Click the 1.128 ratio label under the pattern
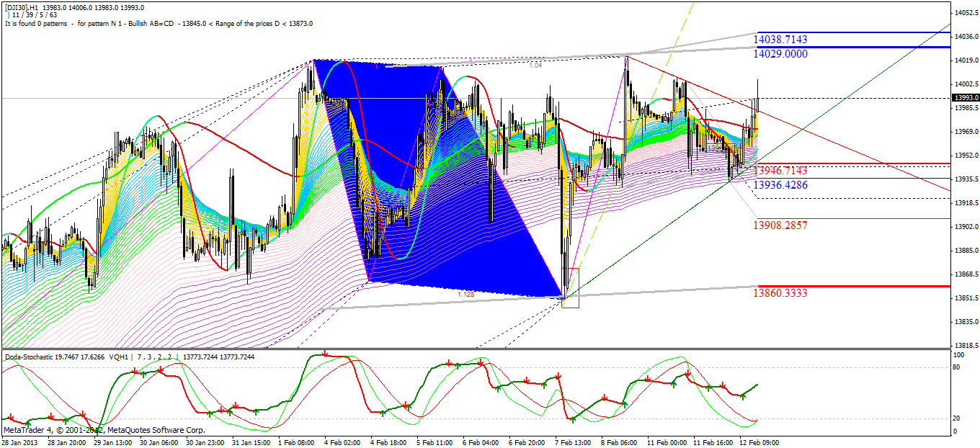Image resolution: width=980 pixels, height=448 pixels. [x=465, y=294]
